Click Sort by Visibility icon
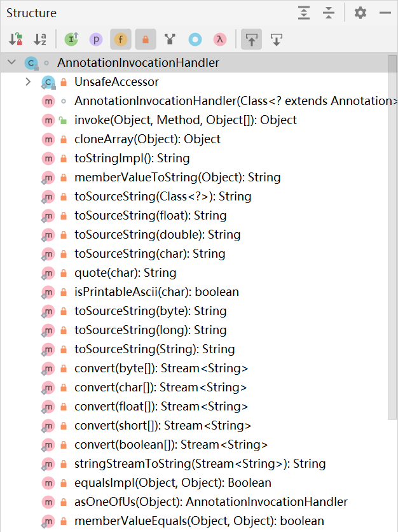398x532 pixels. 16,39
